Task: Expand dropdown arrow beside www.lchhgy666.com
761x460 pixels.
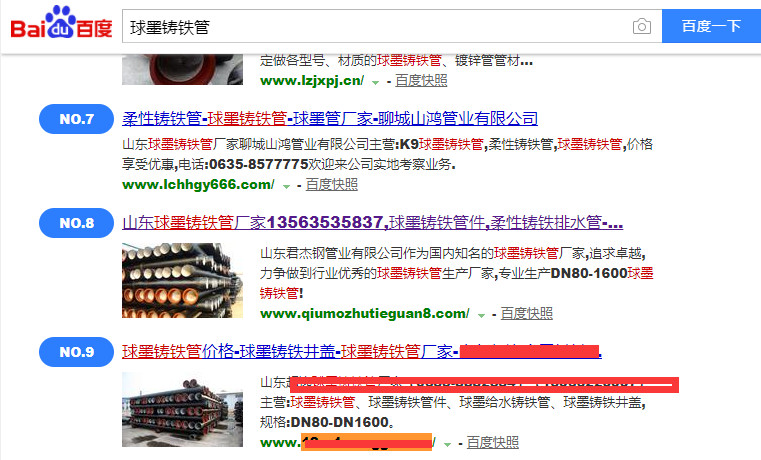Action: [x=286, y=186]
